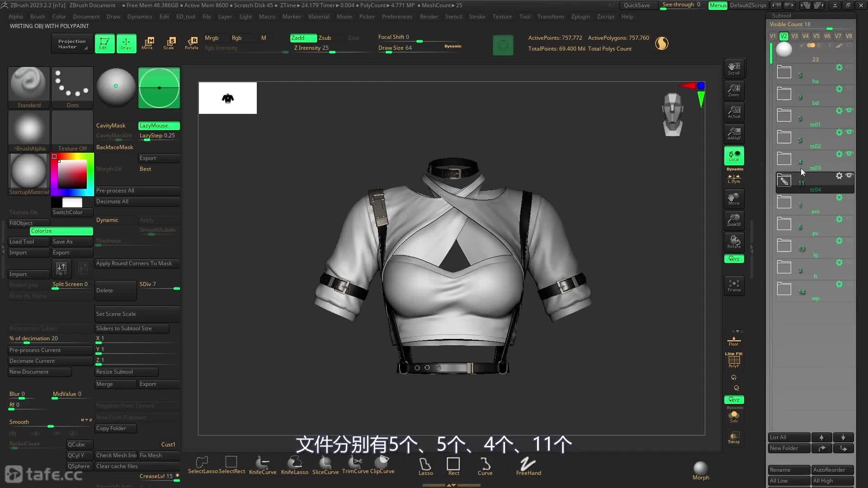Enable the LazyMouse toggle
The height and width of the screenshot is (488, 868).
tap(158, 125)
